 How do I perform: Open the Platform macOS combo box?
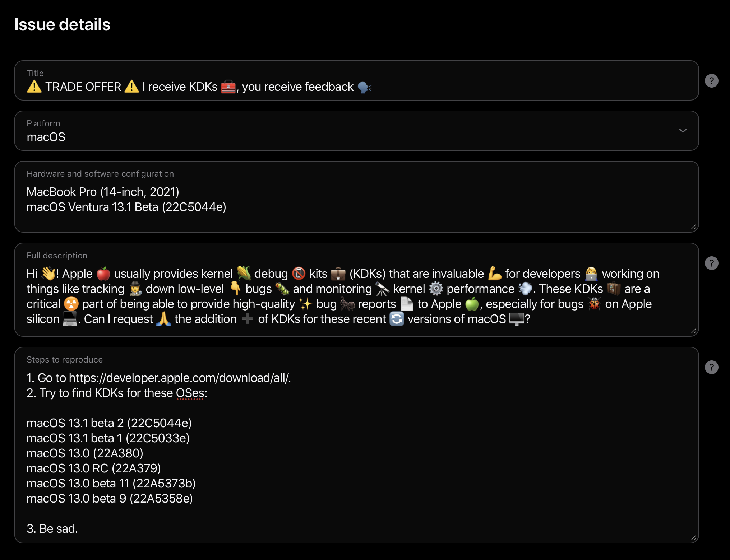point(356,131)
